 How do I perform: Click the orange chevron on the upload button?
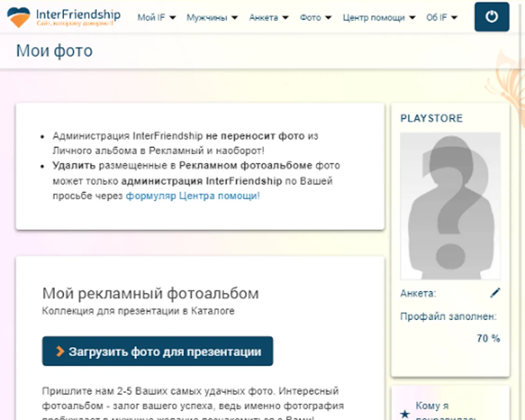[60, 351]
